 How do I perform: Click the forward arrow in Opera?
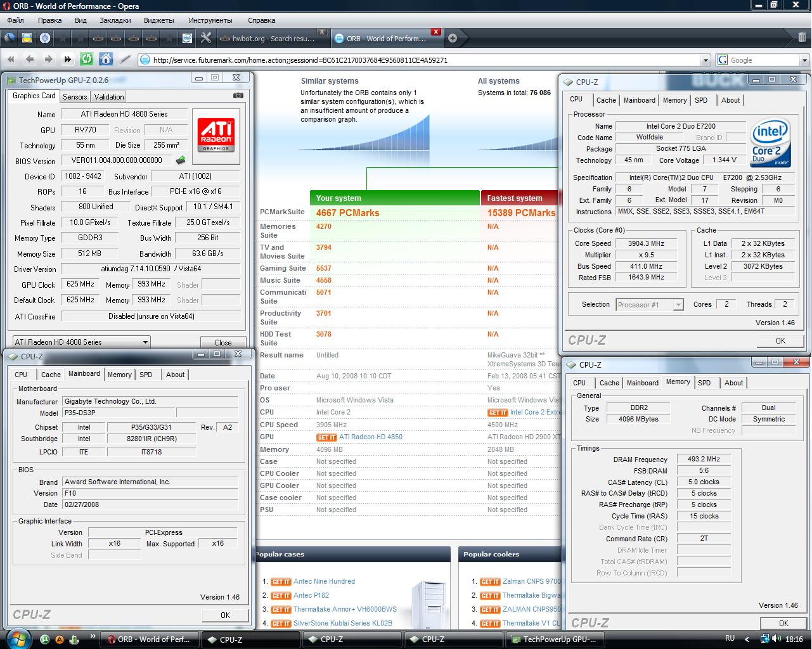pyautogui.click(x=48, y=60)
